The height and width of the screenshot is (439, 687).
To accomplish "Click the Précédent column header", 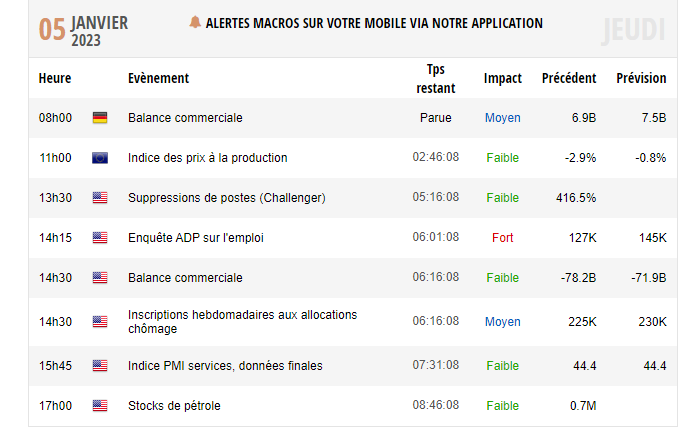I will pos(569,78).
